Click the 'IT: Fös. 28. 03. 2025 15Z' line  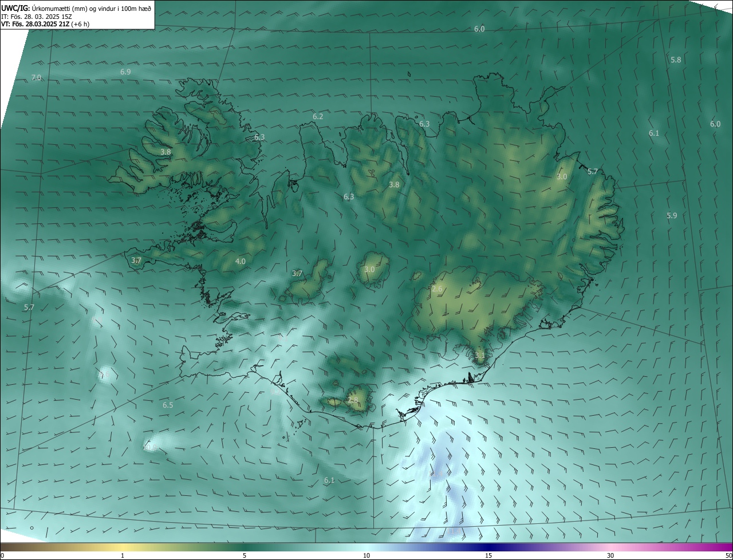(x=37, y=17)
